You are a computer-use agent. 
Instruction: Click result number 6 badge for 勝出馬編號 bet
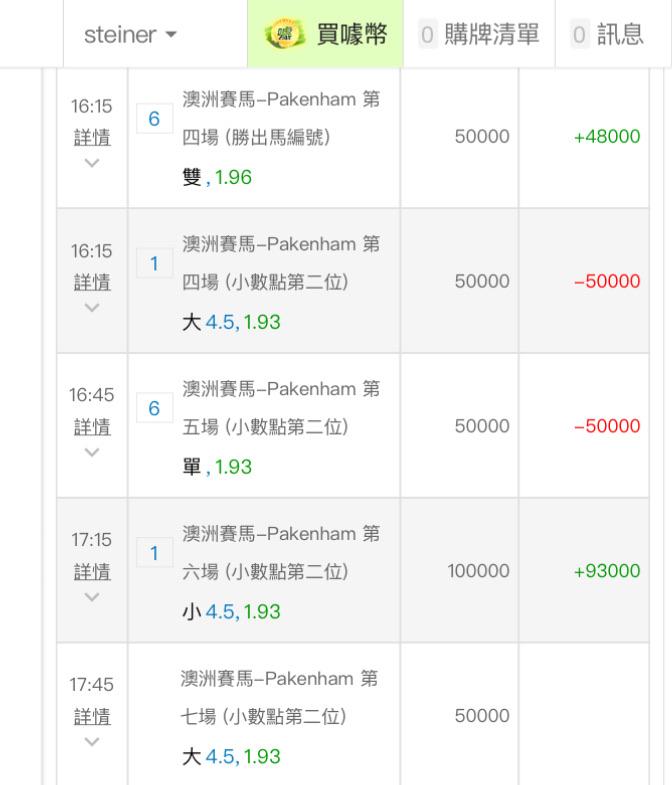pos(154,119)
